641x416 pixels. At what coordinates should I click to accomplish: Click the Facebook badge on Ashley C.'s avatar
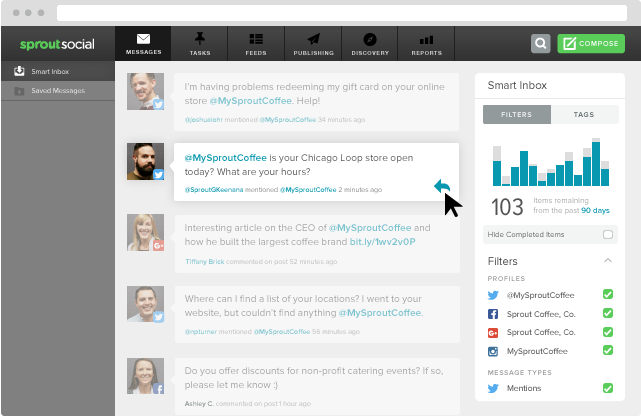coord(158,389)
